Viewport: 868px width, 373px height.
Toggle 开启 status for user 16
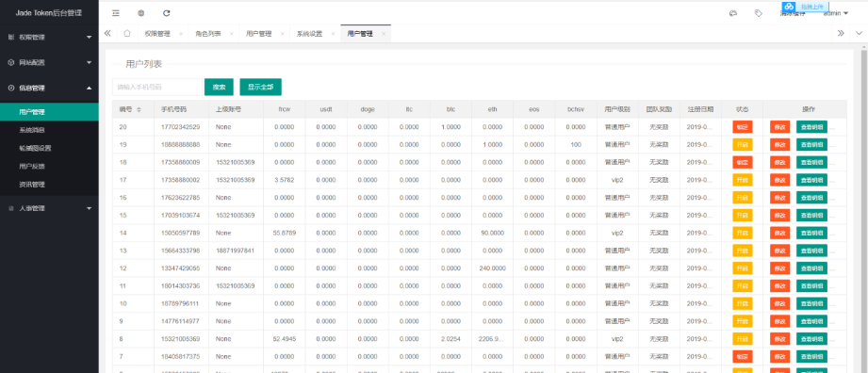tap(743, 198)
